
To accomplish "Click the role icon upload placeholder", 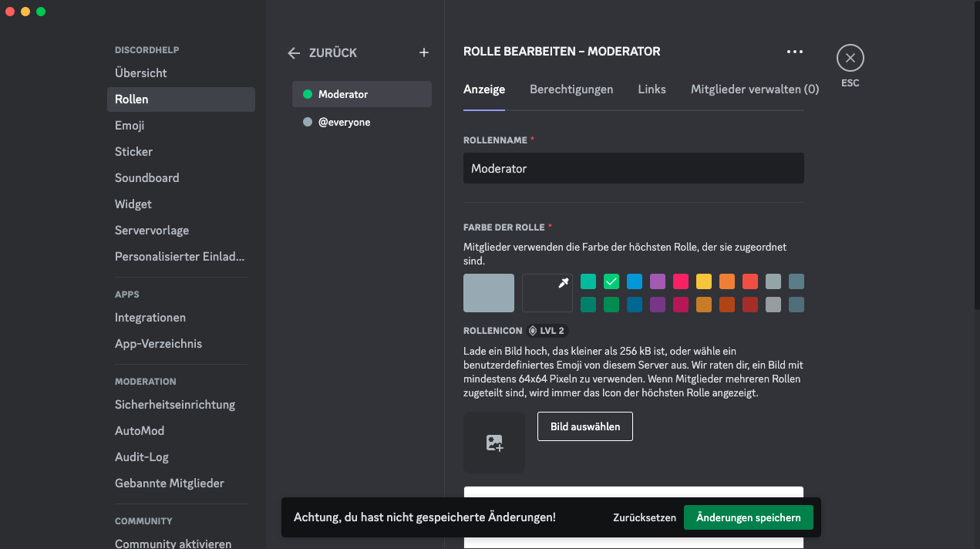I will [x=494, y=443].
